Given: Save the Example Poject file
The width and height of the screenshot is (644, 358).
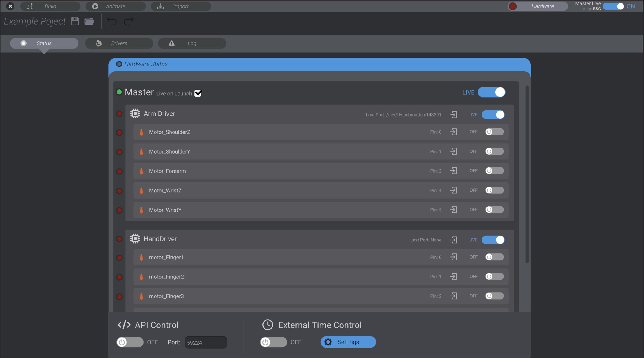Looking at the screenshot, I should [x=75, y=21].
